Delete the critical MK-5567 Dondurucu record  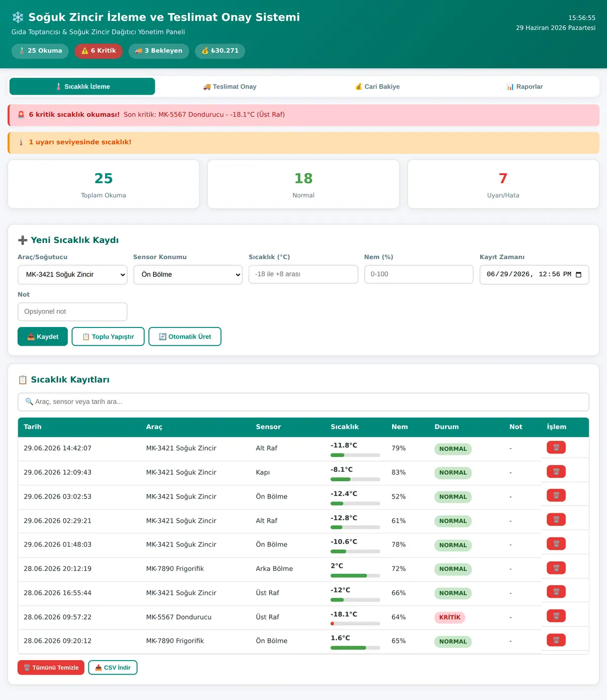556,616
